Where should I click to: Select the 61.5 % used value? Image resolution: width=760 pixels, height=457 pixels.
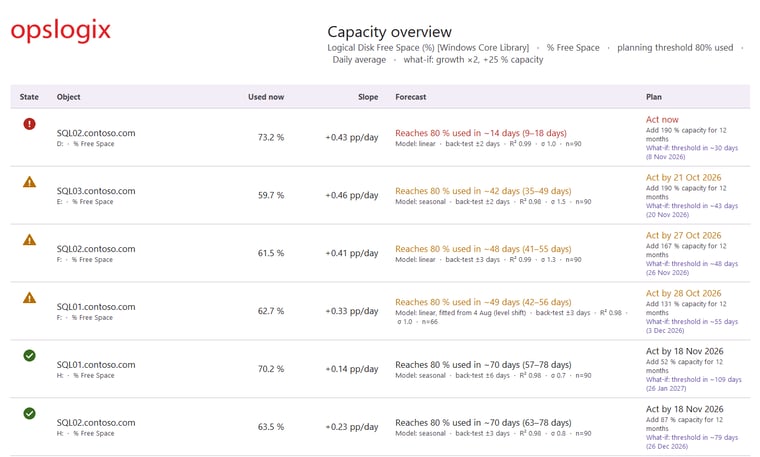click(271, 253)
